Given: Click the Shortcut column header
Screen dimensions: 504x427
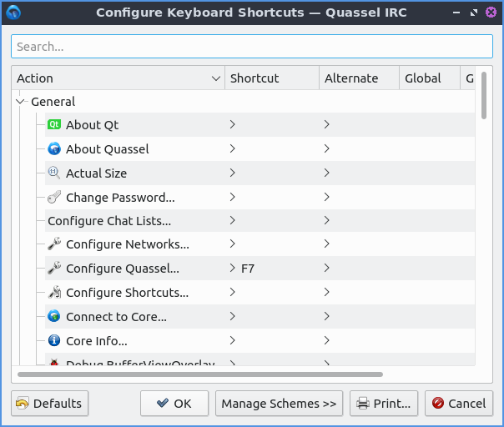Looking at the screenshot, I should coord(271,78).
